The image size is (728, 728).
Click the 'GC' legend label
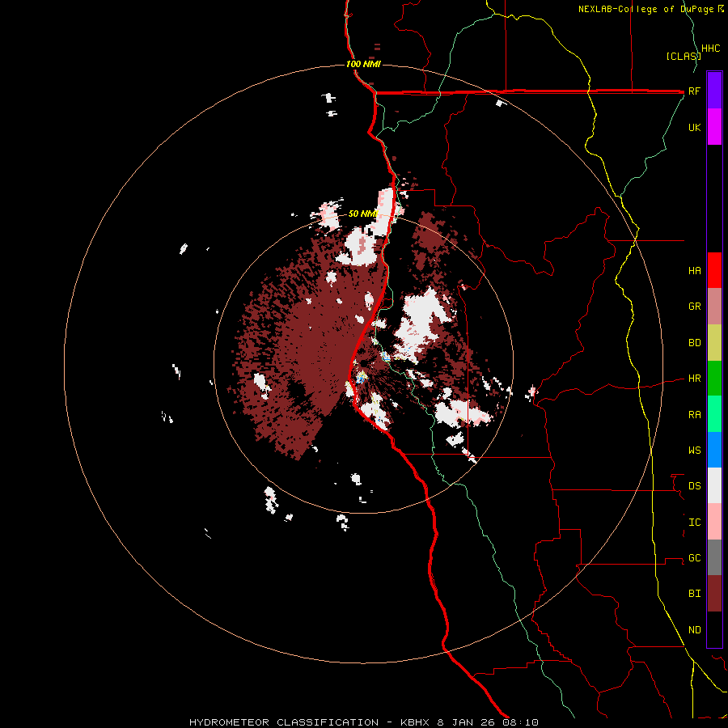[x=695, y=557]
